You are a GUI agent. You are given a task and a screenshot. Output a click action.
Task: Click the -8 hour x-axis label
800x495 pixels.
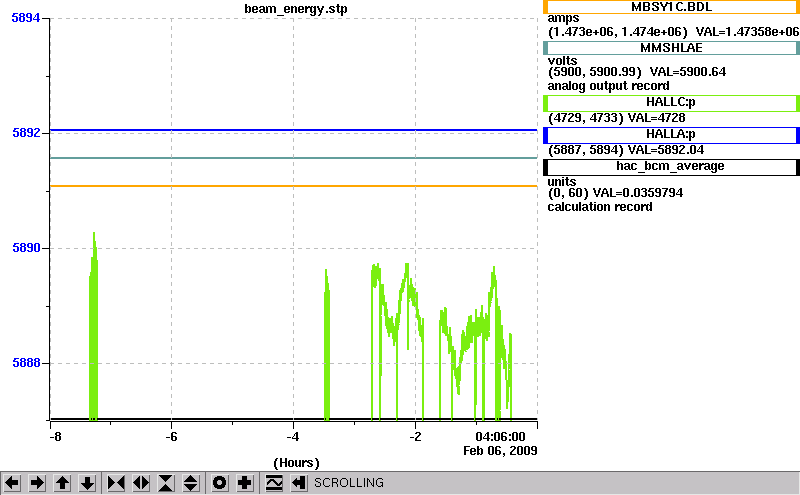(55, 437)
